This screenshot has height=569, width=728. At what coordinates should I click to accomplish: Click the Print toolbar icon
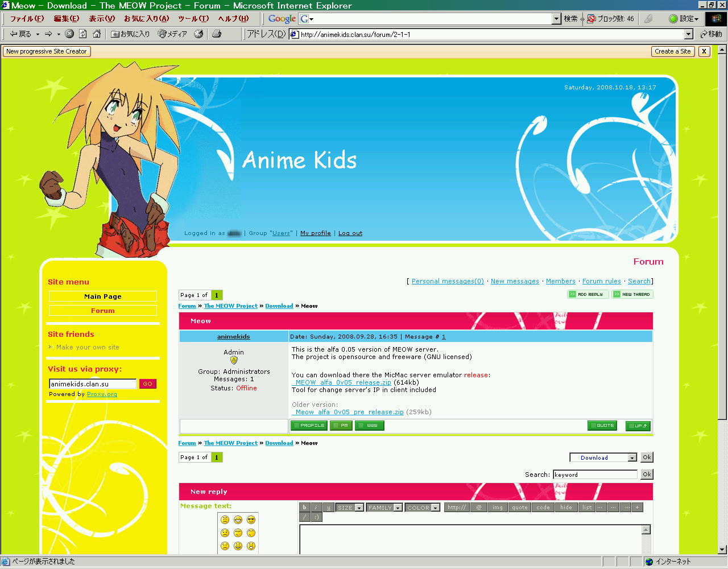pyautogui.click(x=217, y=34)
